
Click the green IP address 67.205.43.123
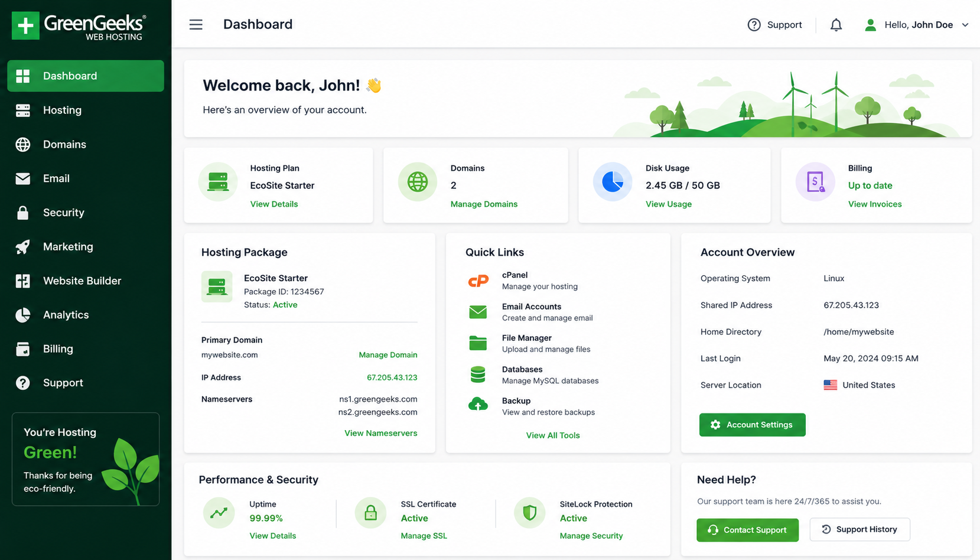[x=392, y=377]
